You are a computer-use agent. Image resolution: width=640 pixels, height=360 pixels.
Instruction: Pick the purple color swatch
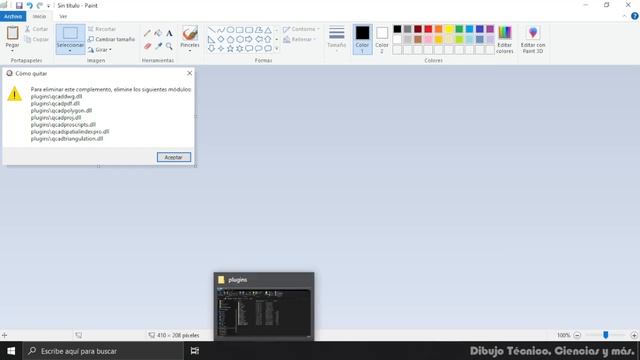click(490, 29)
